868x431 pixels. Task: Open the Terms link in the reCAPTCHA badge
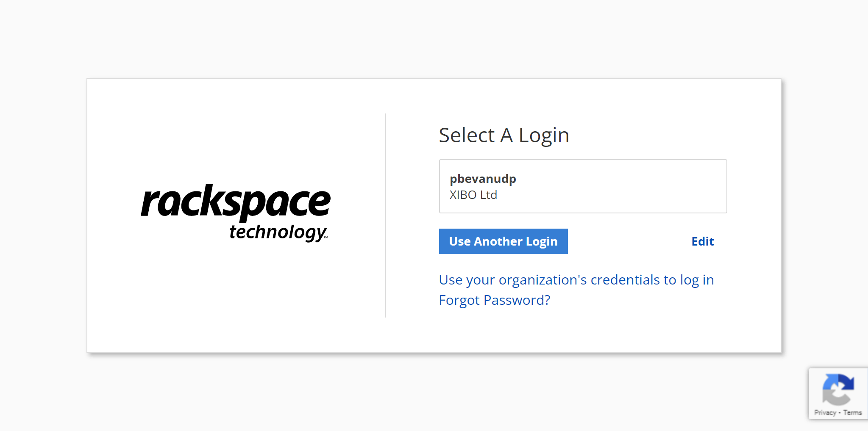pyautogui.click(x=853, y=412)
